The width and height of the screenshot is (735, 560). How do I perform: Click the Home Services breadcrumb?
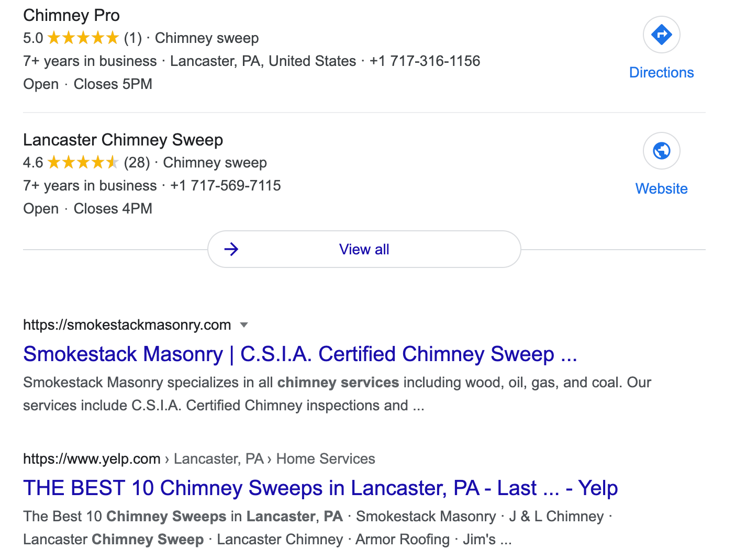[326, 459]
